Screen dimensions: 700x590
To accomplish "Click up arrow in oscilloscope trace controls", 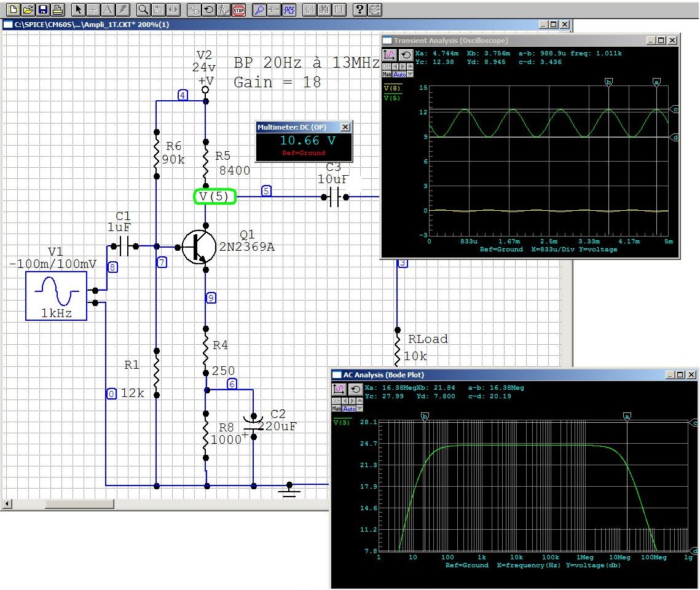I will click(x=409, y=66).
